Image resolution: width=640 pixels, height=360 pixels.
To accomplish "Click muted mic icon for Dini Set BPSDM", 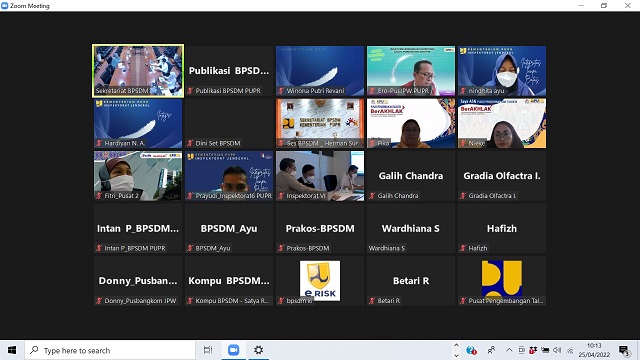I will click(x=190, y=143).
